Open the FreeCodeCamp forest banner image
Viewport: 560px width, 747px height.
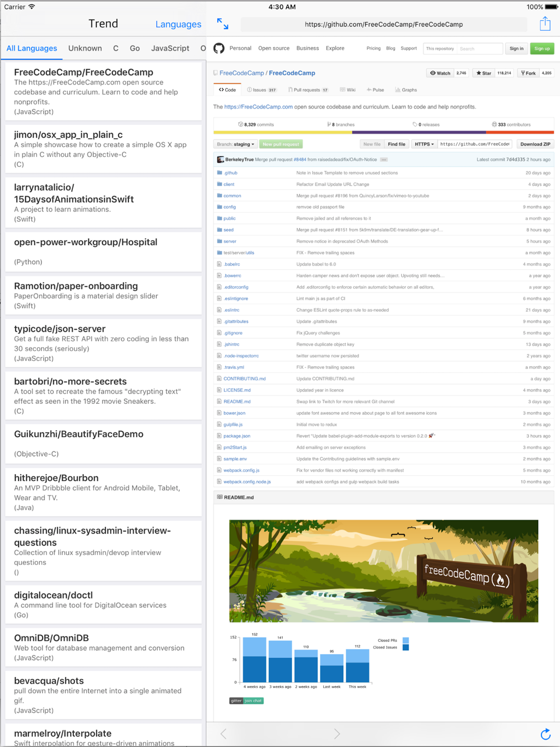(384, 571)
